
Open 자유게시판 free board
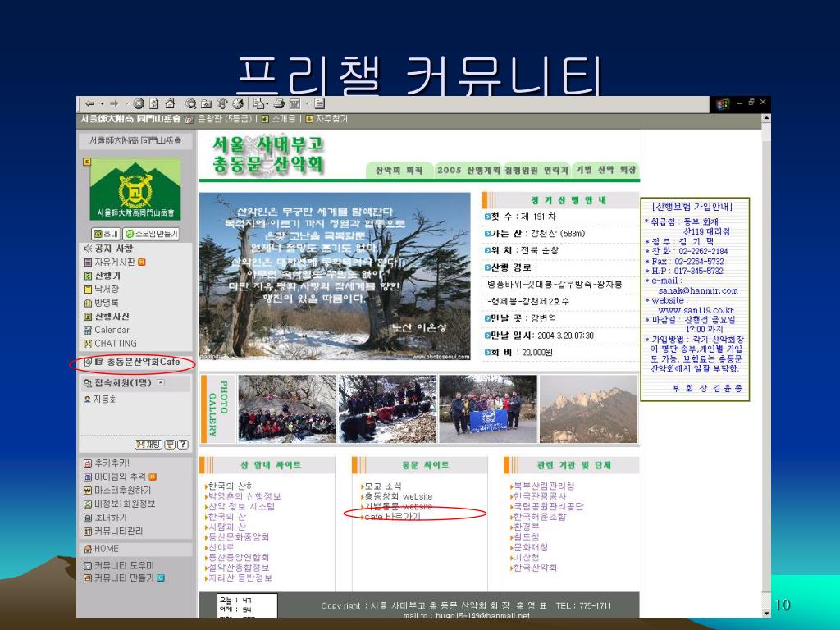[115, 262]
